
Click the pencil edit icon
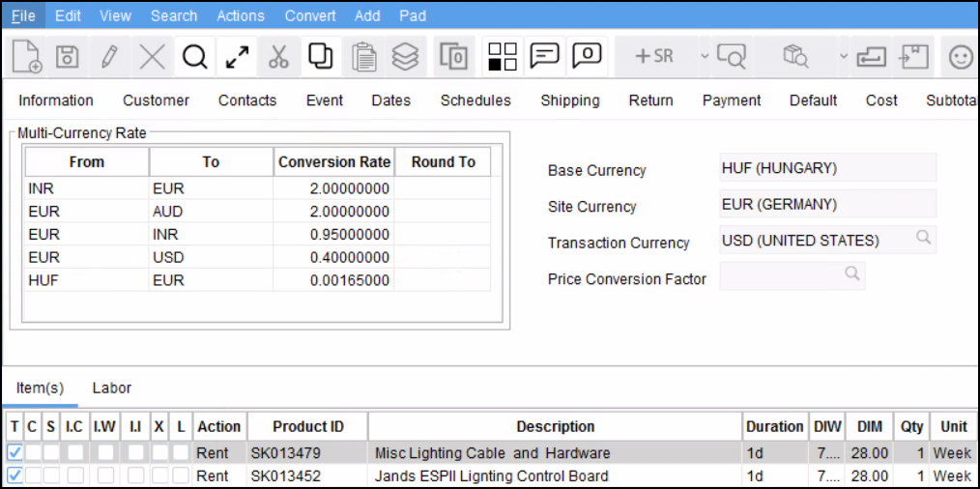click(x=109, y=57)
